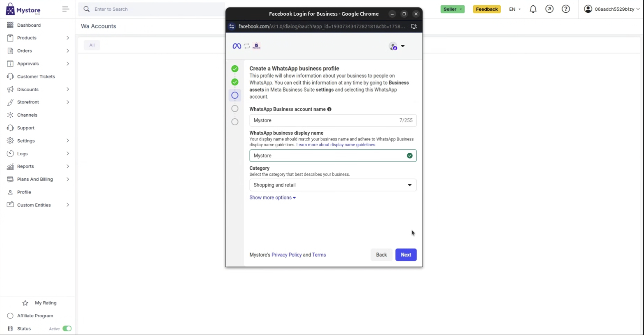Open the Category dropdown
The width and height of the screenshot is (644, 335).
333,185
